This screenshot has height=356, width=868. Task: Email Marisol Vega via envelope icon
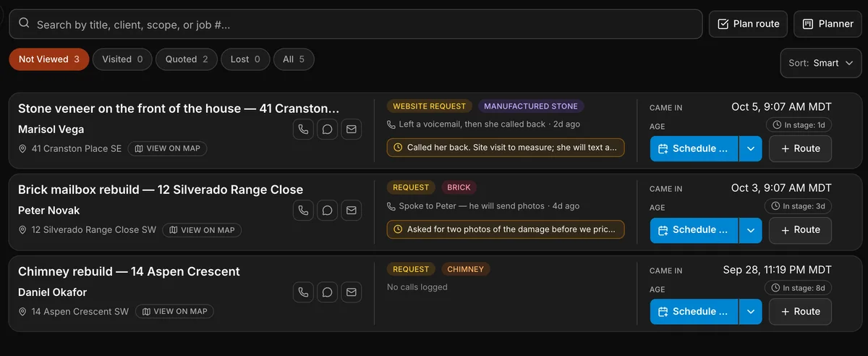click(x=351, y=130)
